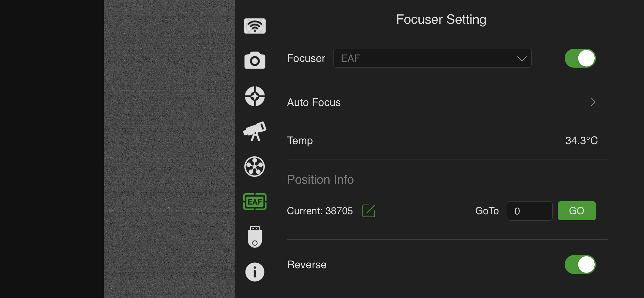
Task: Expand the Auto Focus chevron
Action: [593, 102]
